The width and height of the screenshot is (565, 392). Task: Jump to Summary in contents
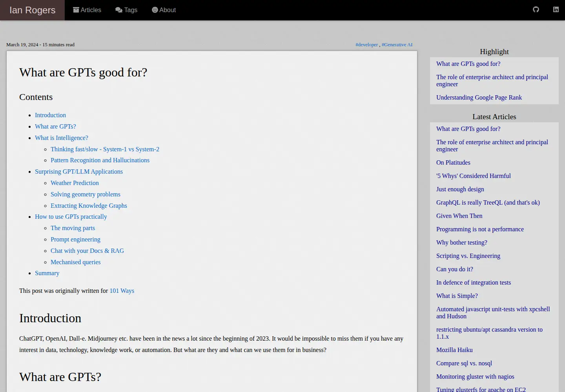[x=47, y=273]
